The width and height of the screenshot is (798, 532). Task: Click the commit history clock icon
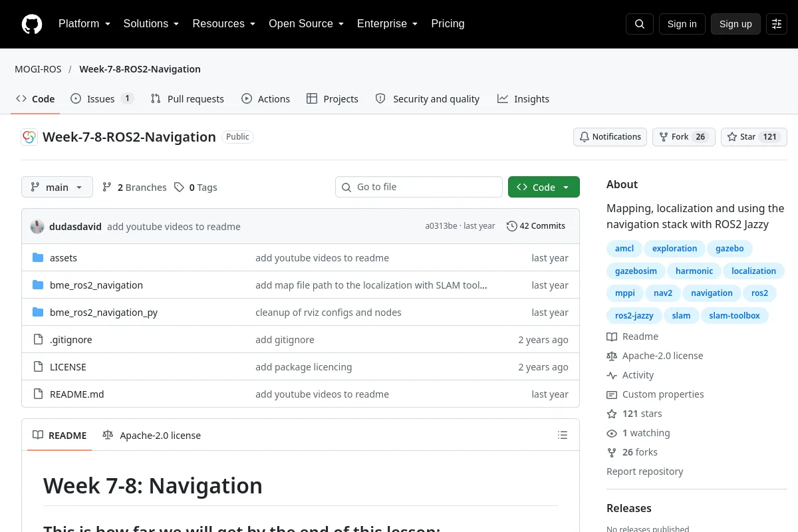tap(511, 226)
